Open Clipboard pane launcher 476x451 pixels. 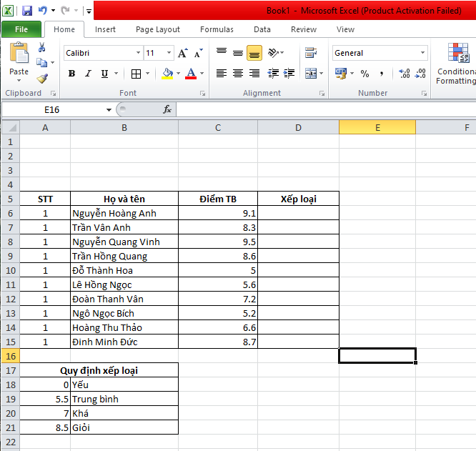[54, 94]
